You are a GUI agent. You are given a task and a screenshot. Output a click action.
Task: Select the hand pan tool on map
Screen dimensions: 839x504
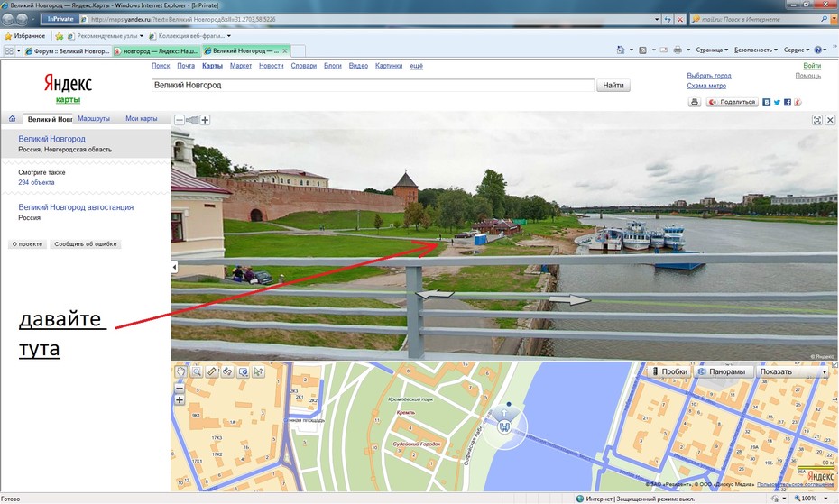point(180,371)
